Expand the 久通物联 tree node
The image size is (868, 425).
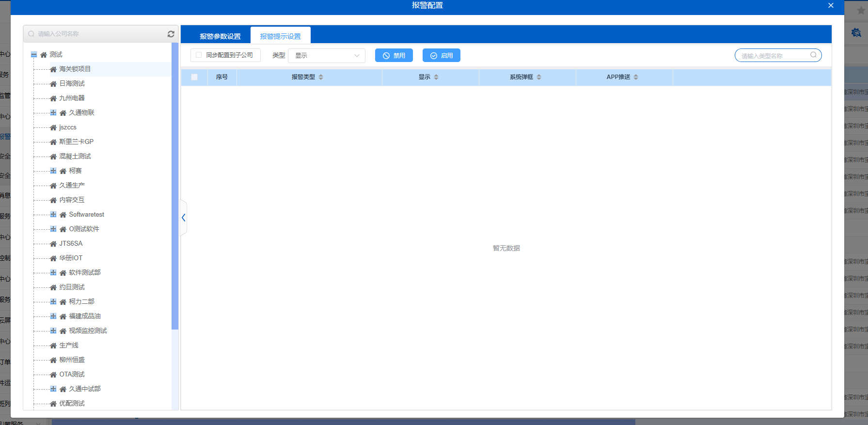[53, 112]
